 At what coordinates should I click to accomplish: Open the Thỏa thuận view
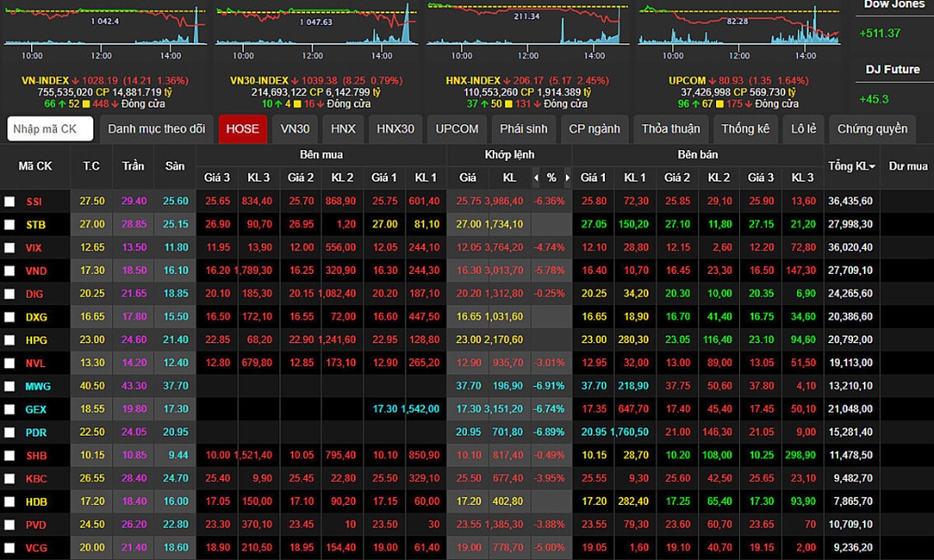click(671, 129)
